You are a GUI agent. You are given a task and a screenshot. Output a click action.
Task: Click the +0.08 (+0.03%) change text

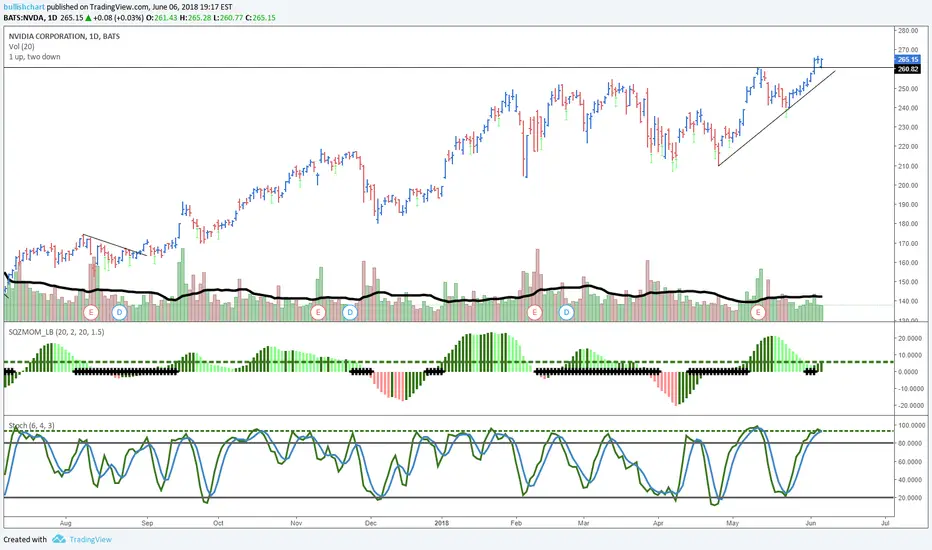[119, 18]
